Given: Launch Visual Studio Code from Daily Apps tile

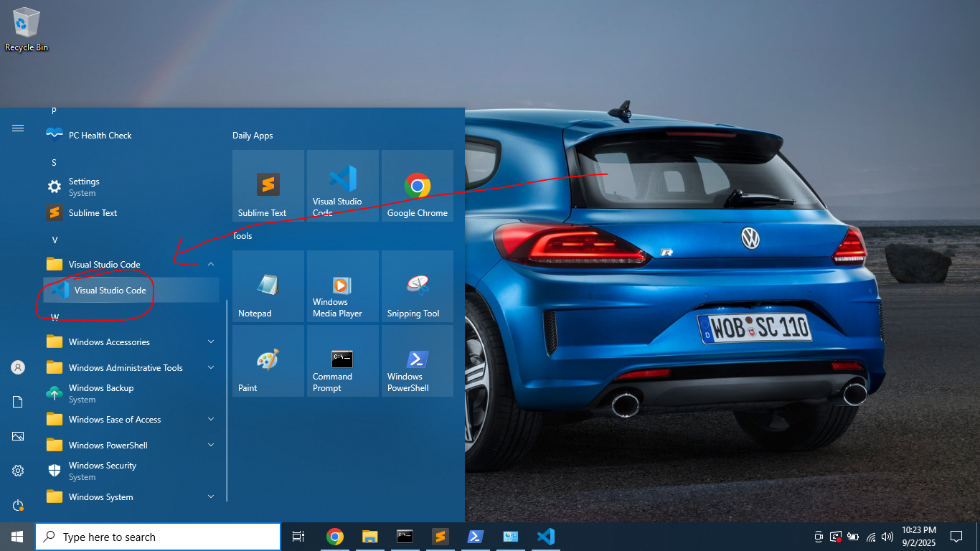Looking at the screenshot, I should tap(342, 186).
